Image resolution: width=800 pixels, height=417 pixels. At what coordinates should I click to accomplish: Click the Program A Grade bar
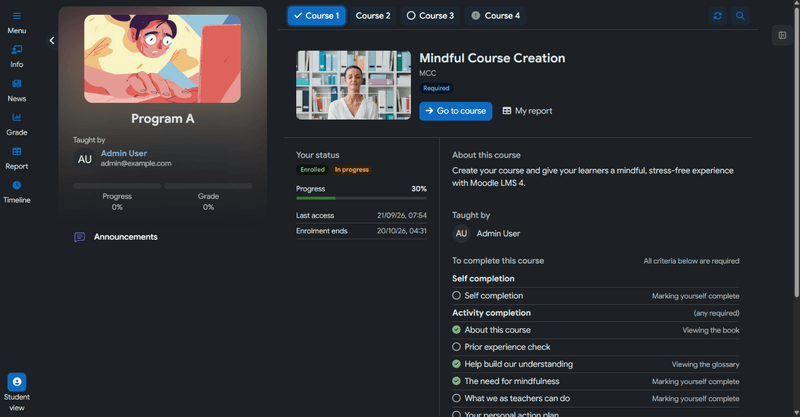[208, 186]
